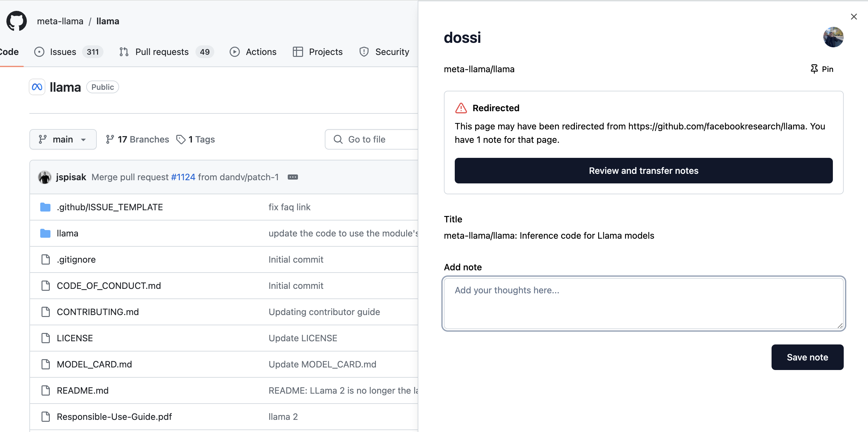Click the 'llama 2' commit message
The image size is (868, 432).
283,417
